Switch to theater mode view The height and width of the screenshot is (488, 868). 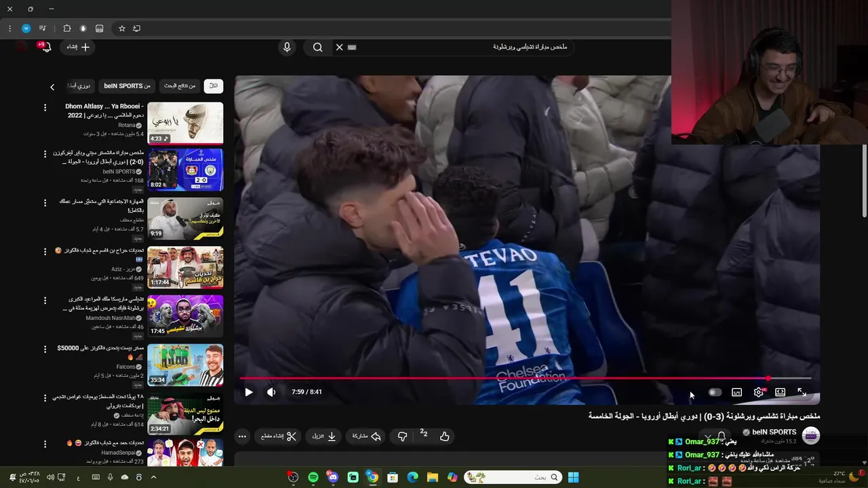pyautogui.click(x=781, y=392)
